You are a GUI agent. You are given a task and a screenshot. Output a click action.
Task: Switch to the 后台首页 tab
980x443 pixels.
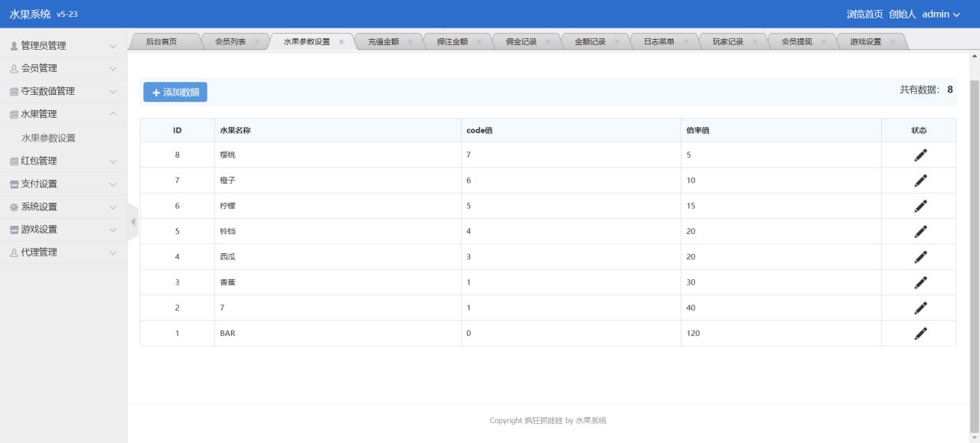click(161, 42)
